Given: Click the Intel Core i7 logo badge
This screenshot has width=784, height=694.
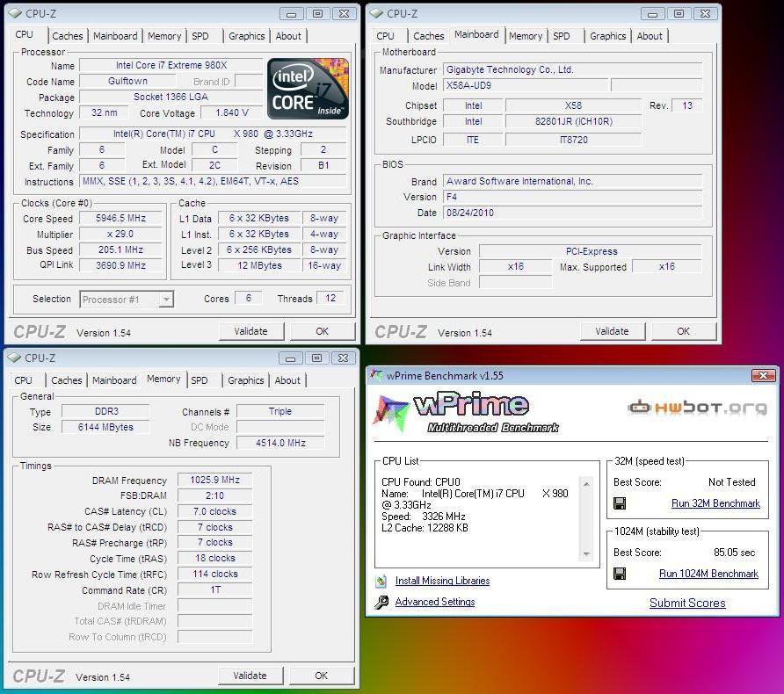Looking at the screenshot, I should [x=308, y=89].
